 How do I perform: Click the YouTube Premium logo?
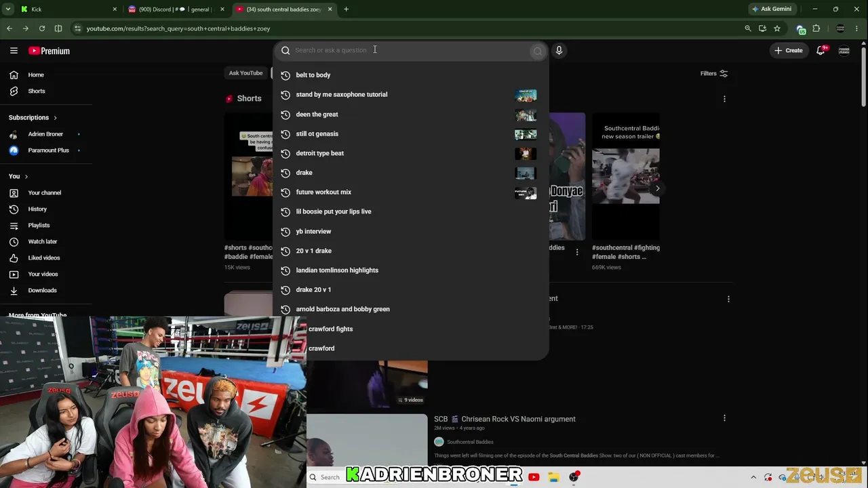(x=49, y=51)
